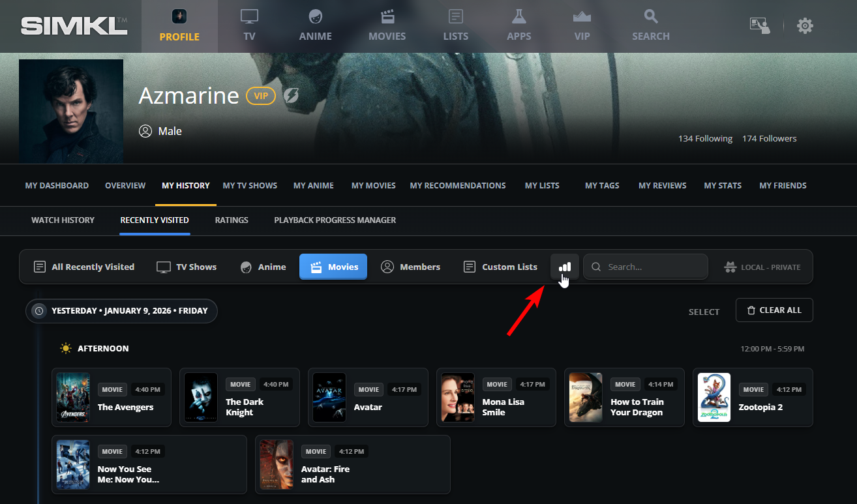Click the SIMKL logo
Screen dimensions: 857x504
pos(74,26)
